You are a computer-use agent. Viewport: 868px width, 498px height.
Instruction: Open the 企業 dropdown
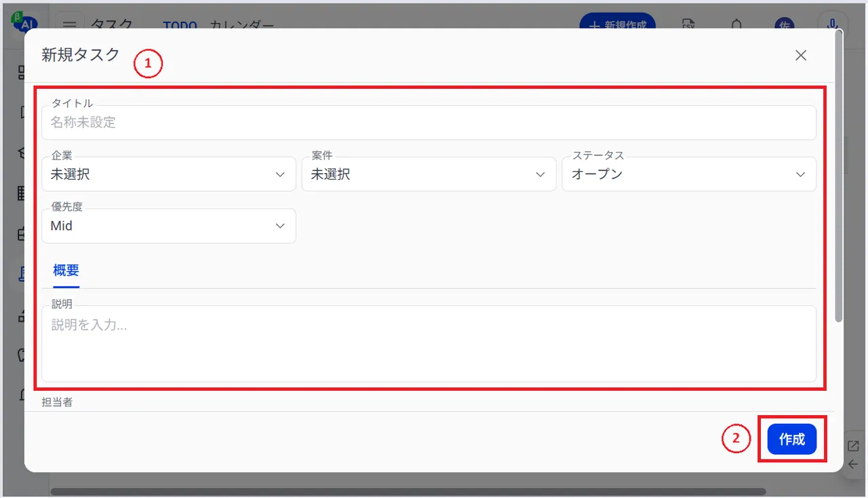click(x=169, y=174)
